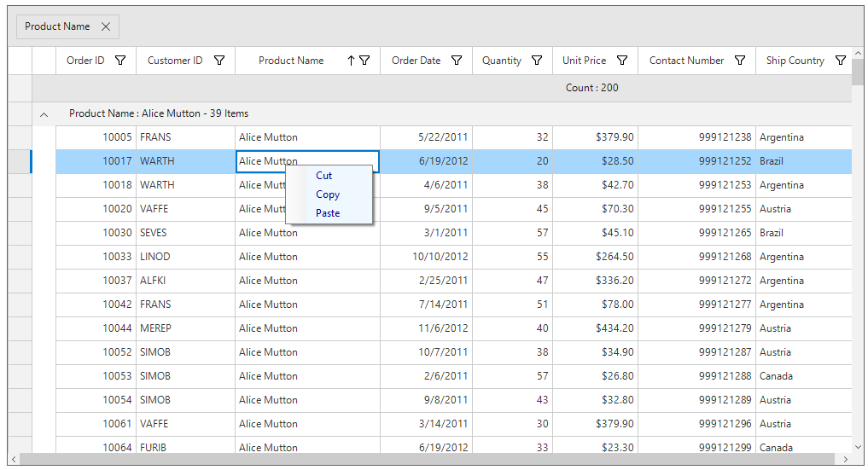868x470 pixels.
Task: Select unit price cell $434.20
Action: [x=595, y=328]
